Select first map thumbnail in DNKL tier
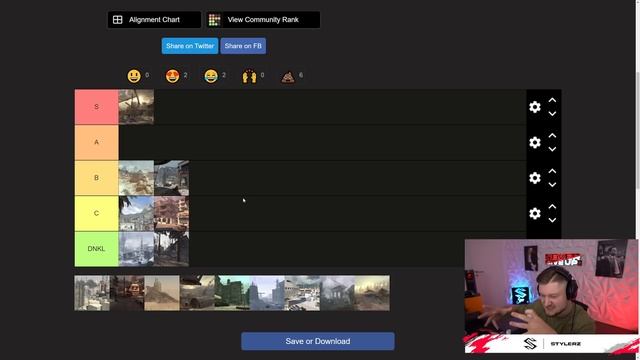Screen dimensions: 640x360 (136, 249)
